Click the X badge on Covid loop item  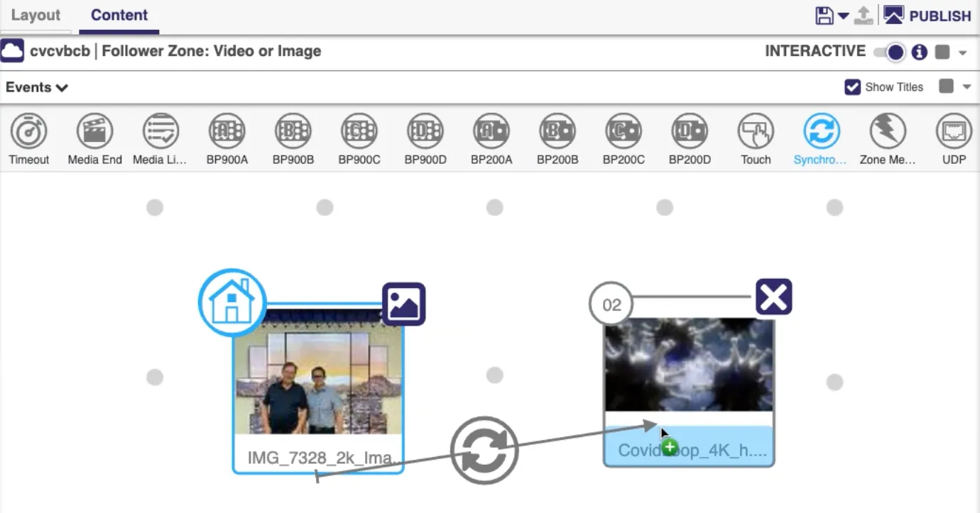(x=773, y=297)
